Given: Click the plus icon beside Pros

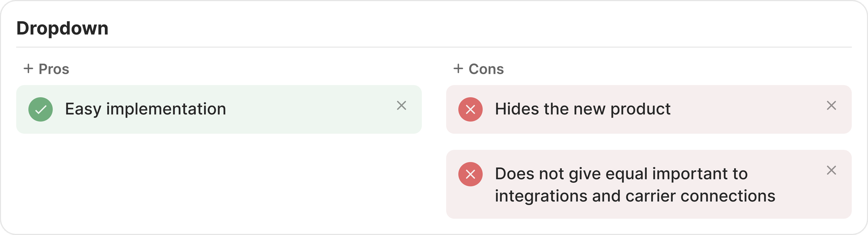Looking at the screenshot, I should click(x=28, y=69).
